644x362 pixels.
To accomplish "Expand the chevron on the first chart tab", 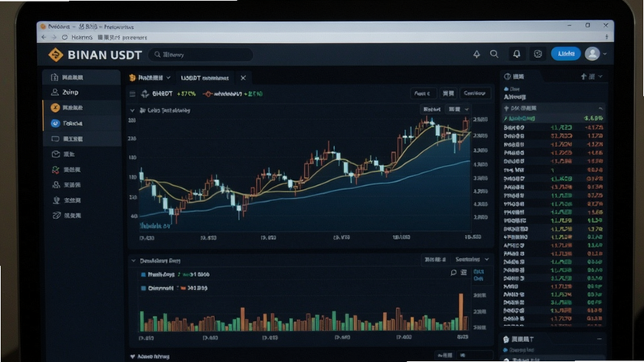I will coord(168,77).
